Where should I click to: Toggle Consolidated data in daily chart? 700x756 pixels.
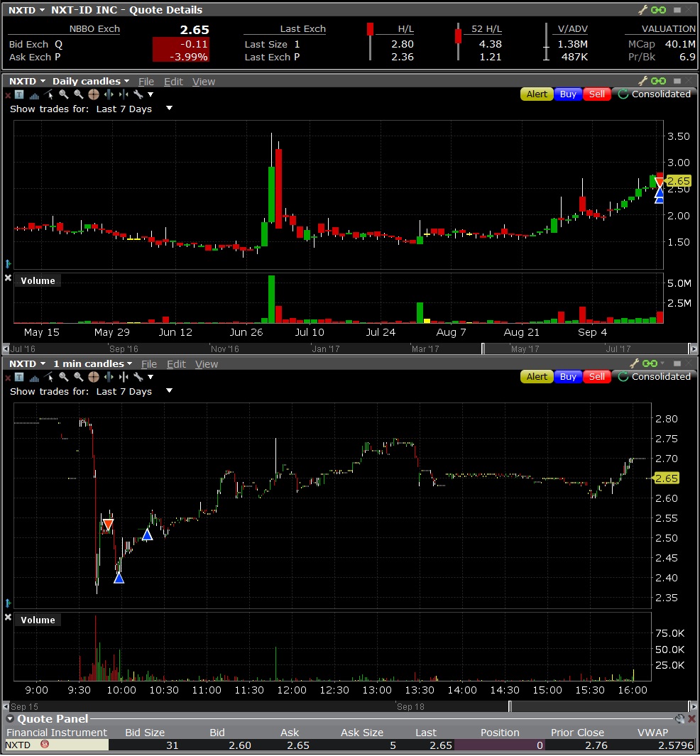[x=654, y=94]
